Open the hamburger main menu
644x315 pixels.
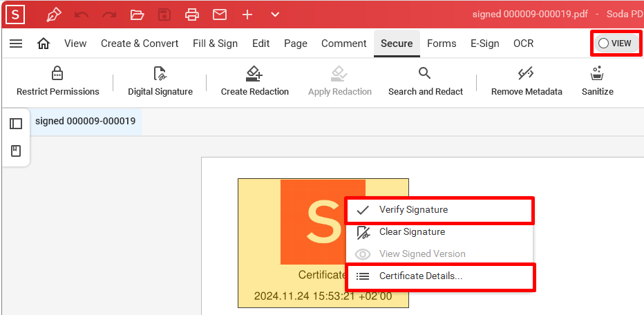tap(16, 44)
